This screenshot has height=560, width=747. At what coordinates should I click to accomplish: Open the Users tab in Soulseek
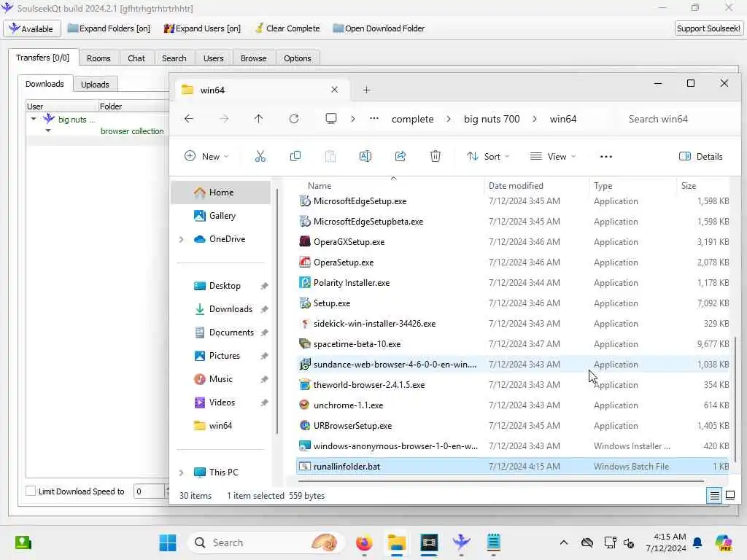pos(214,58)
